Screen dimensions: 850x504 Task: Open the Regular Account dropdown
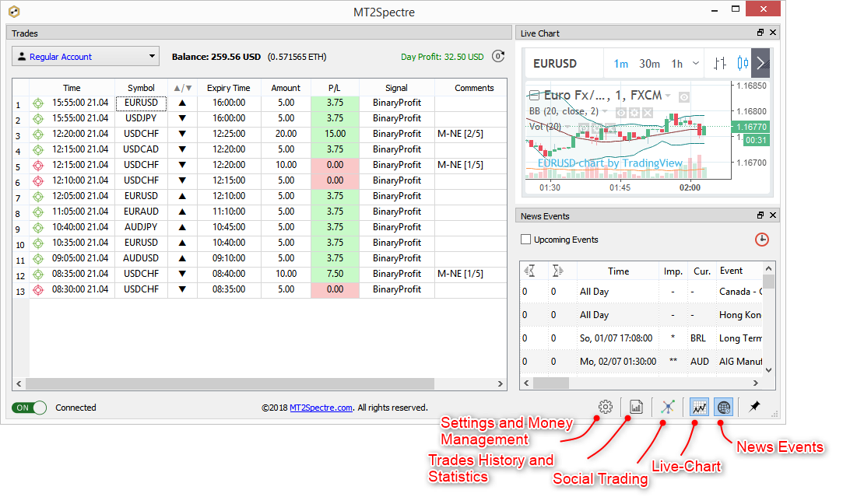click(86, 56)
